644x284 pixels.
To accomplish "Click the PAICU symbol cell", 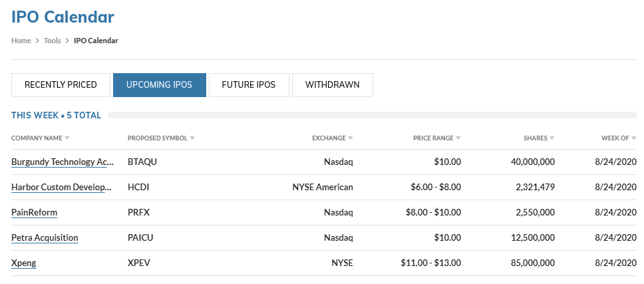I will (140, 238).
